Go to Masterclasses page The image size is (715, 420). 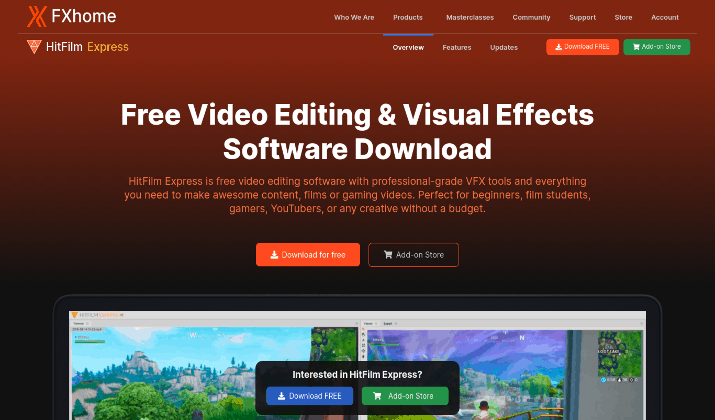coord(470,17)
